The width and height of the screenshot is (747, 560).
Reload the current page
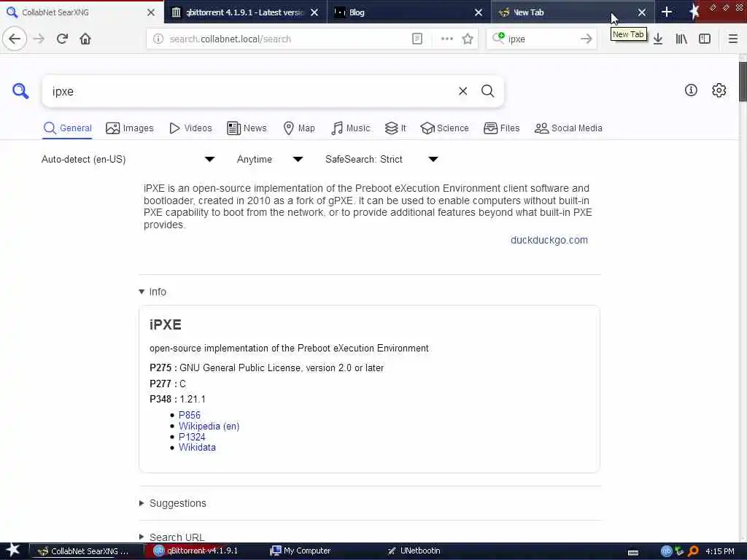click(62, 39)
